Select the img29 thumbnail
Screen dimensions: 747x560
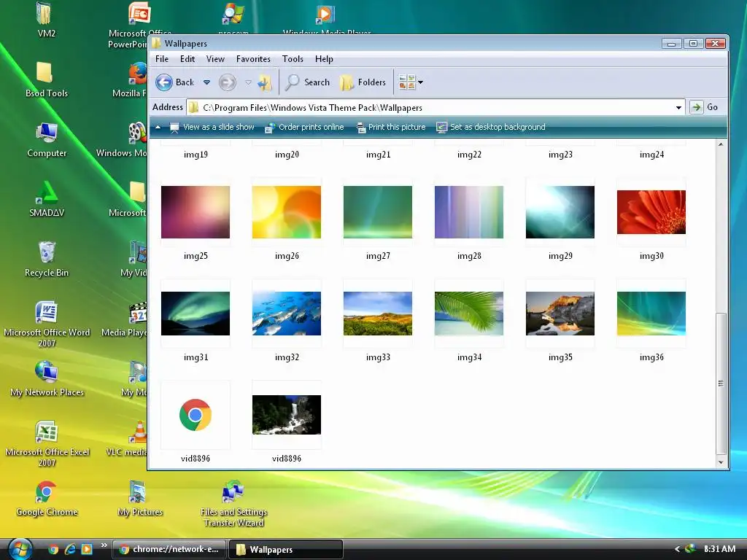tap(560, 212)
